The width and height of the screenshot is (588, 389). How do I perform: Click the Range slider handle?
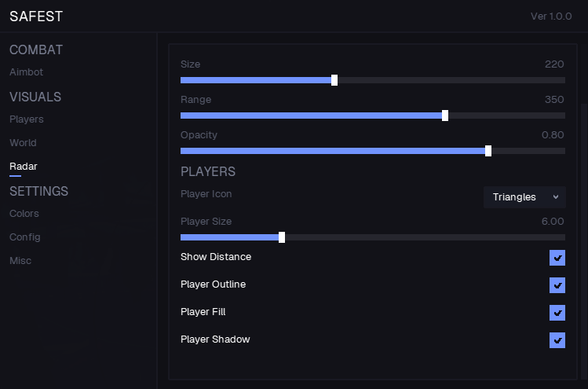pyautogui.click(x=445, y=116)
